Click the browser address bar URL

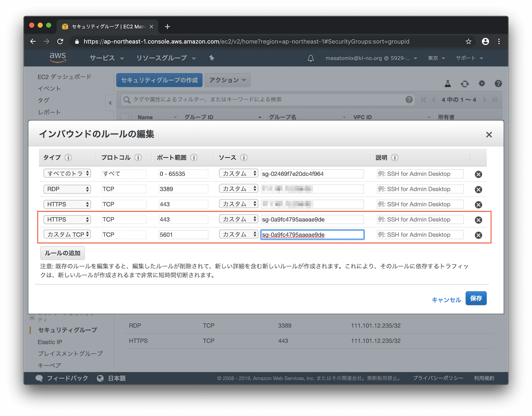click(x=247, y=41)
